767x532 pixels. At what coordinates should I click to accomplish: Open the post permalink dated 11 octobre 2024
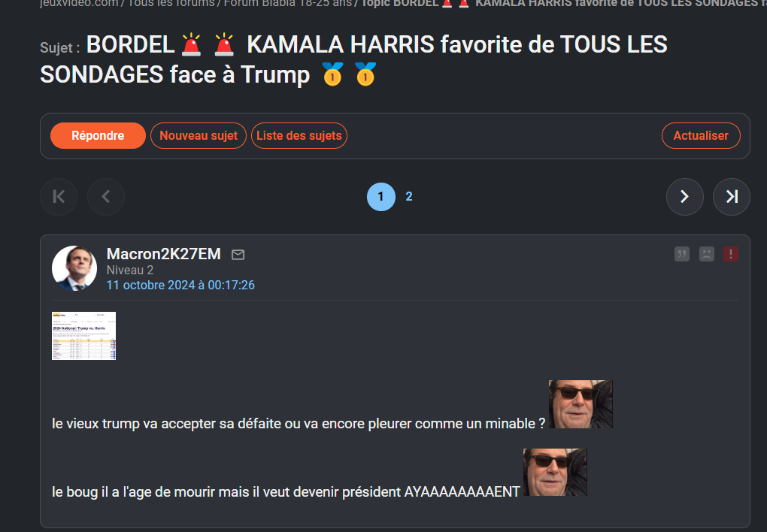(180, 285)
